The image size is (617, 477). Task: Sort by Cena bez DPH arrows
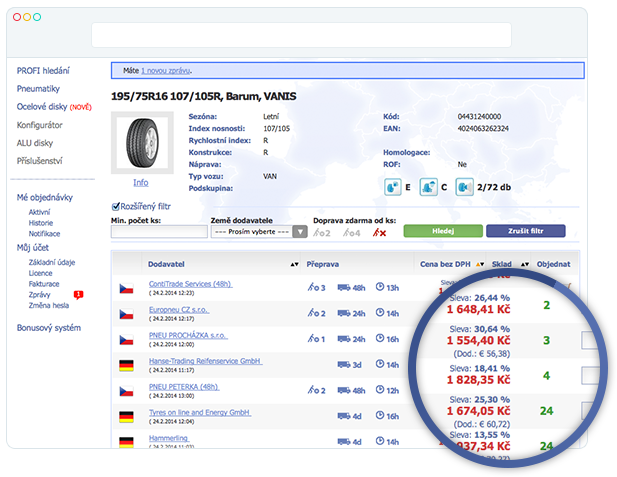pos(480,264)
